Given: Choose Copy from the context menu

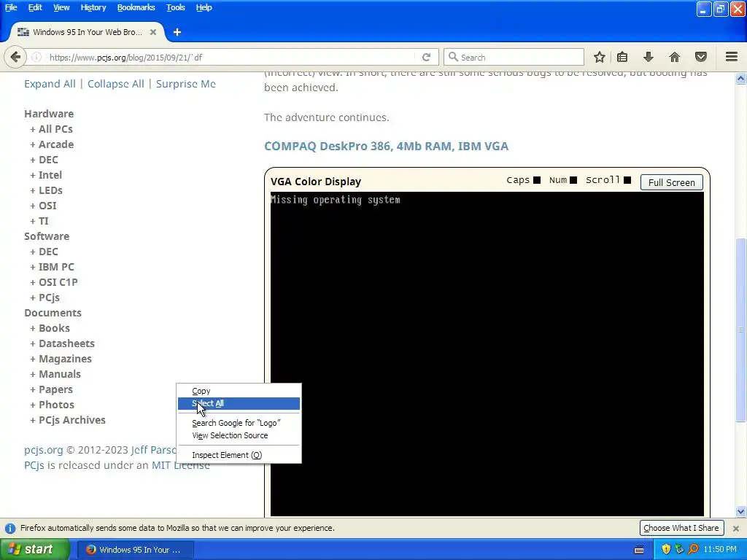Looking at the screenshot, I should click(x=239, y=391).
